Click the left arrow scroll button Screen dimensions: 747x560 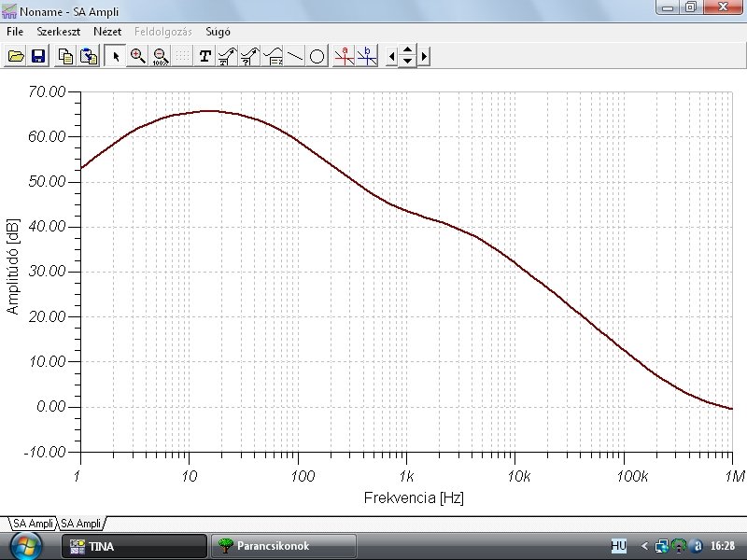[x=391, y=57]
